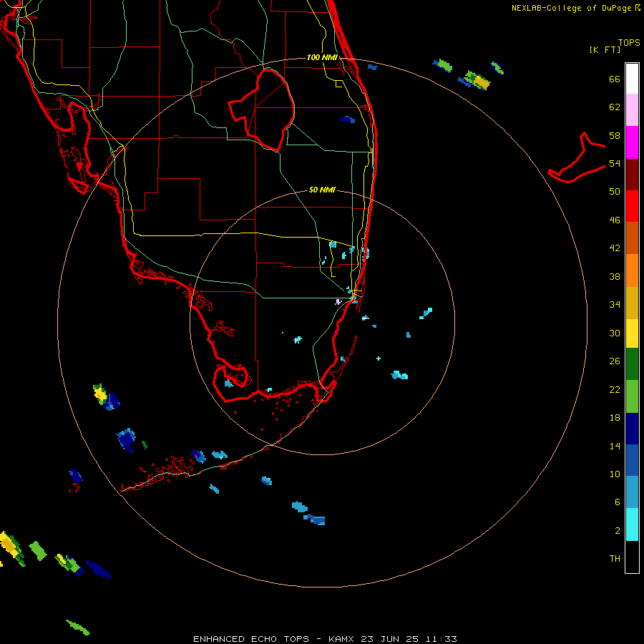Click the '42' legend value
This screenshot has height=644, width=644.
[615, 248]
